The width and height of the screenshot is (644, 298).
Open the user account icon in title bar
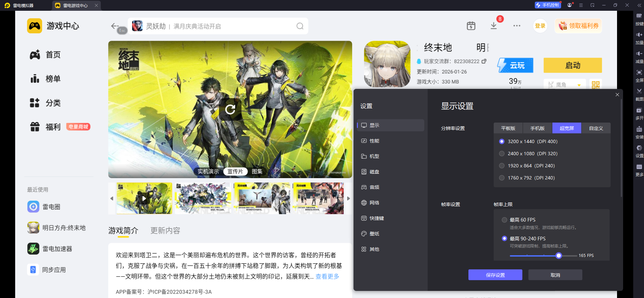pos(570,5)
